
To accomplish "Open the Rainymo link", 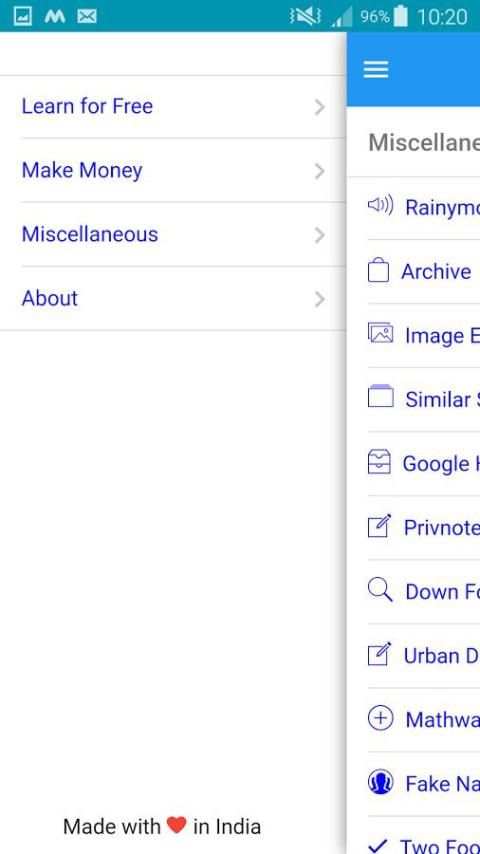I will tap(442, 208).
